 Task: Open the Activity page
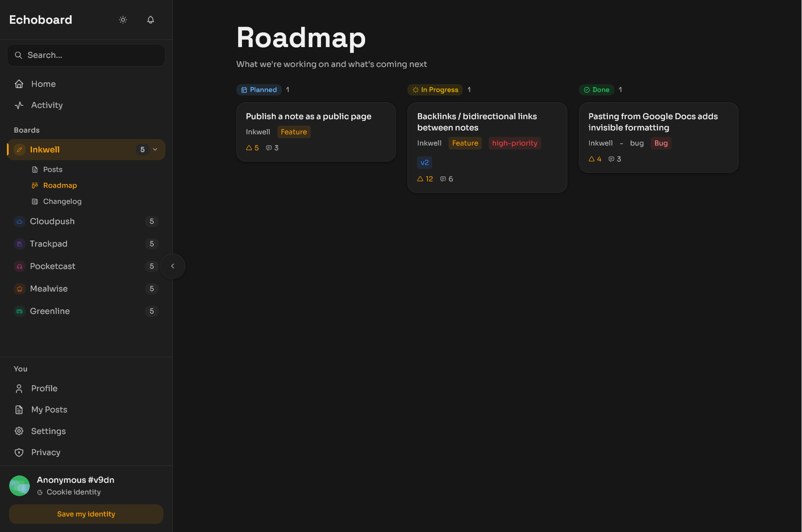[x=47, y=105]
